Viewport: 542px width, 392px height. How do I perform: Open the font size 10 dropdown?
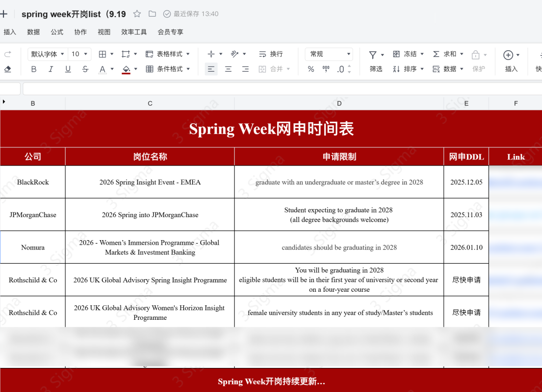pyautogui.click(x=79, y=54)
